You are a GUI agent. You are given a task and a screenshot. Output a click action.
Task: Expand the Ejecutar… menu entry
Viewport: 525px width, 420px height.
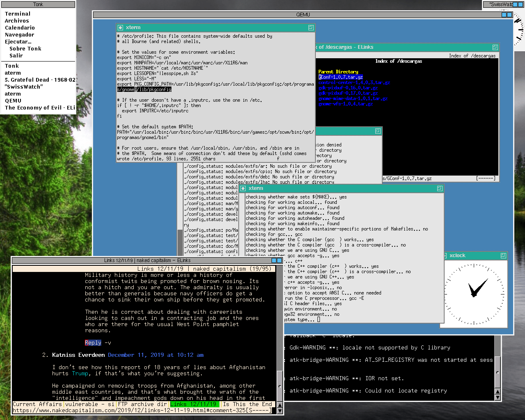[x=18, y=41]
